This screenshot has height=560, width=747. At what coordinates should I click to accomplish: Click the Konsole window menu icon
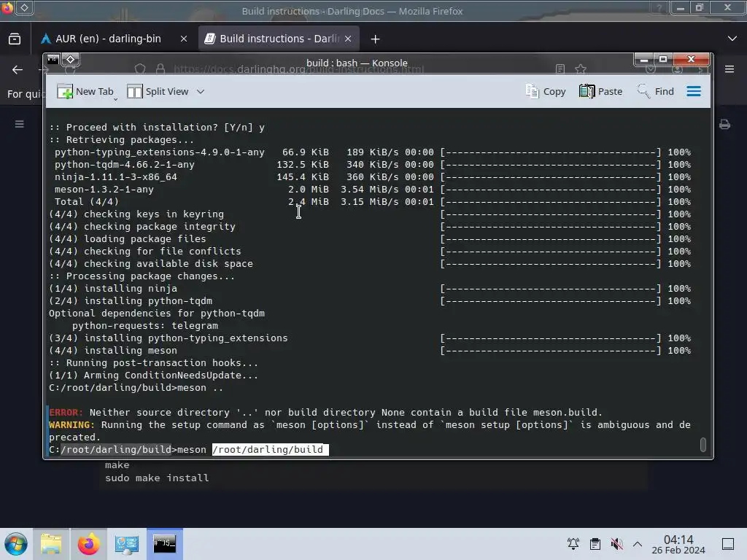(x=53, y=59)
